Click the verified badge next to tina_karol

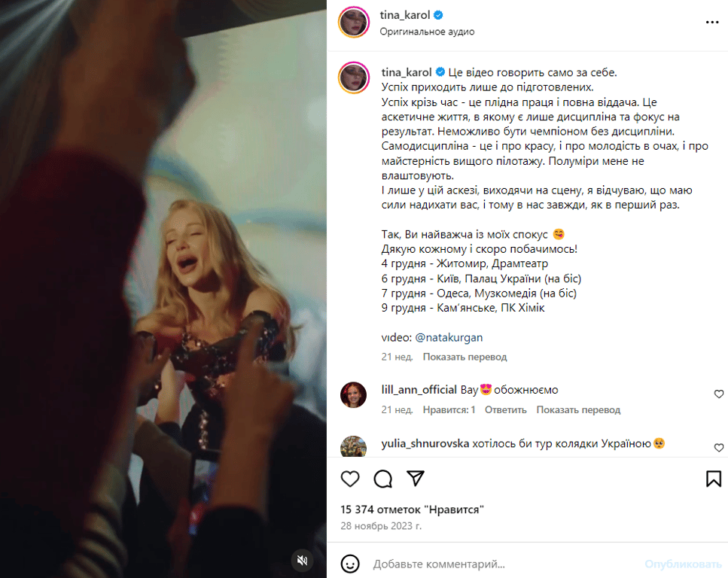tap(440, 15)
